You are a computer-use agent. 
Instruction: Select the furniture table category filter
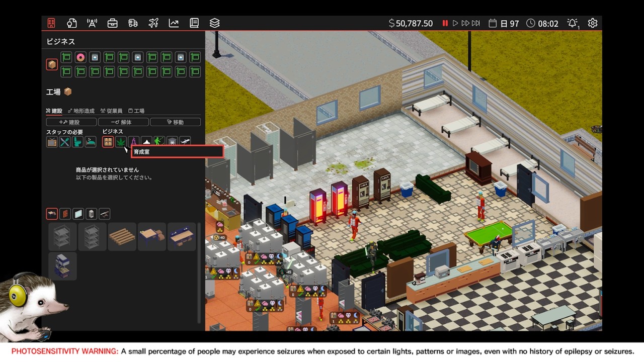(x=52, y=214)
